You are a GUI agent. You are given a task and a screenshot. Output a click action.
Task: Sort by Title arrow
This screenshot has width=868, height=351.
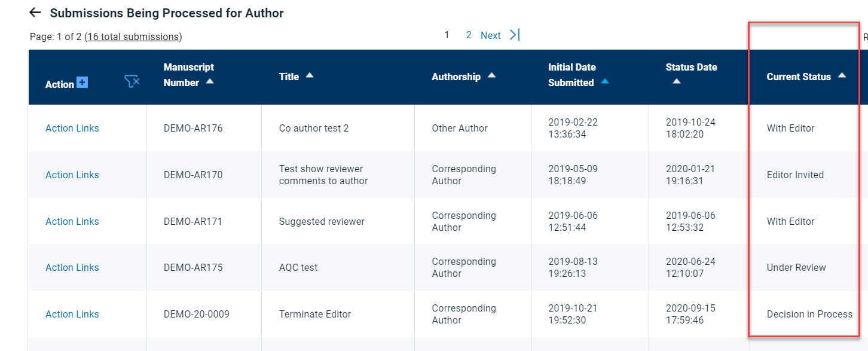[x=310, y=75]
